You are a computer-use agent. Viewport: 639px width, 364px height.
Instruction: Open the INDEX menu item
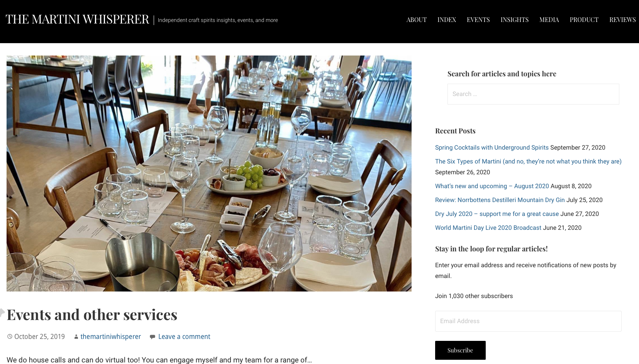tap(446, 20)
